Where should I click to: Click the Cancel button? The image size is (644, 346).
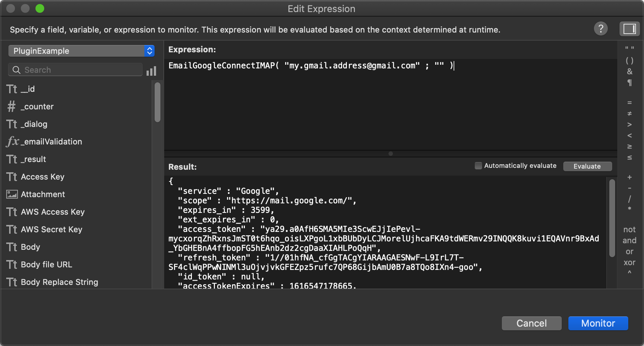531,323
